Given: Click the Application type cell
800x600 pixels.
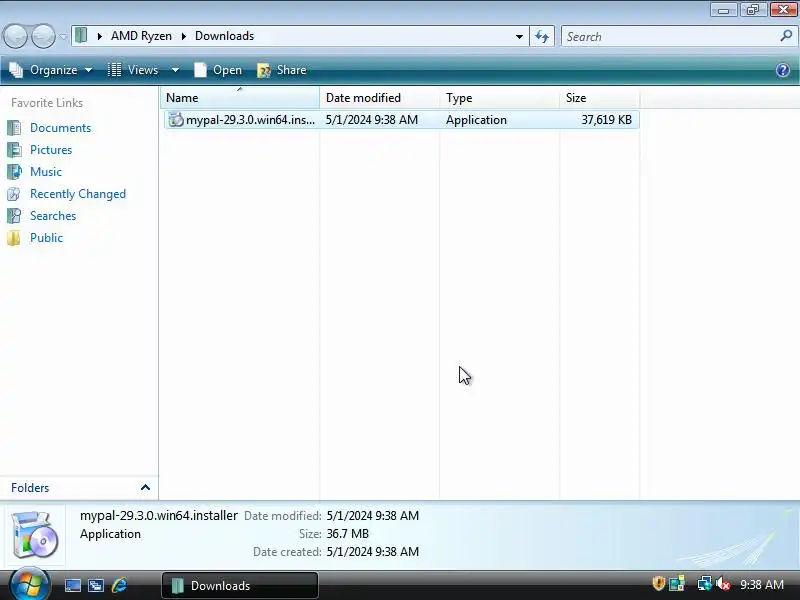Looking at the screenshot, I should pyautogui.click(x=477, y=120).
